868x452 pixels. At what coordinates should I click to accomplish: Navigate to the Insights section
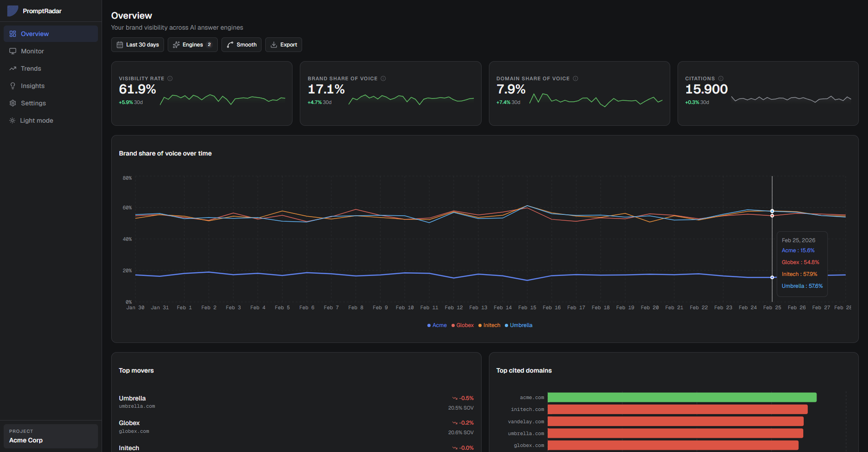tap(32, 85)
